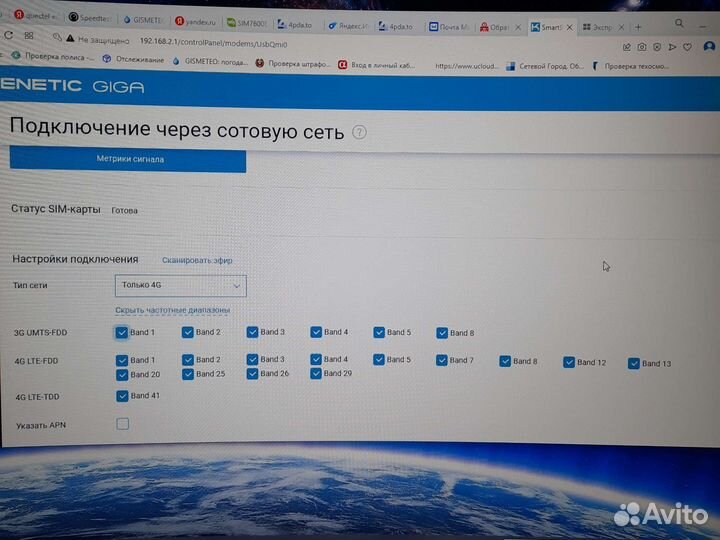Close the 'Обра' tab with its X
Image resolution: width=720 pixels, height=540 pixels.
pyautogui.click(x=518, y=28)
